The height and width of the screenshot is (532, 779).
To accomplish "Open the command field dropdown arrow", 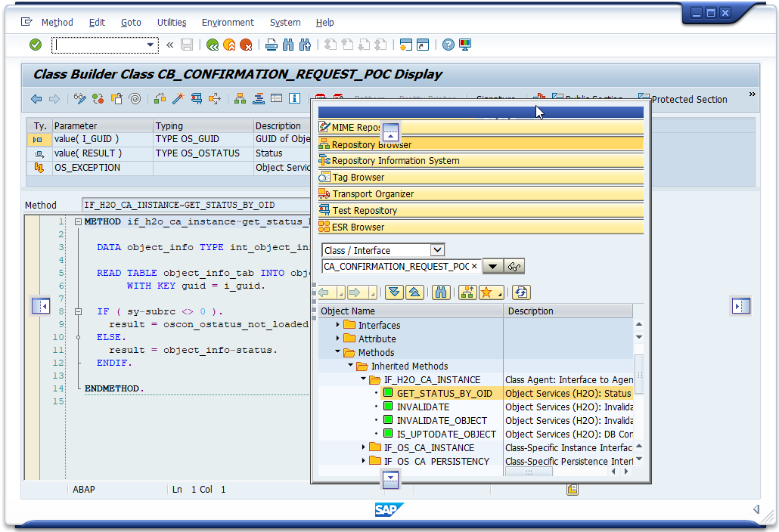I will pos(150,45).
